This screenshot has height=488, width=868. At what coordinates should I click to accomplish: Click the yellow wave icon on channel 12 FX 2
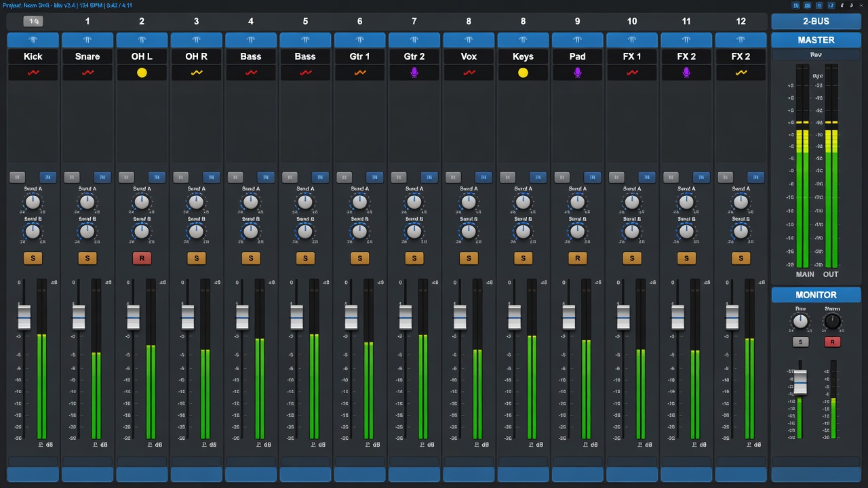[741, 73]
